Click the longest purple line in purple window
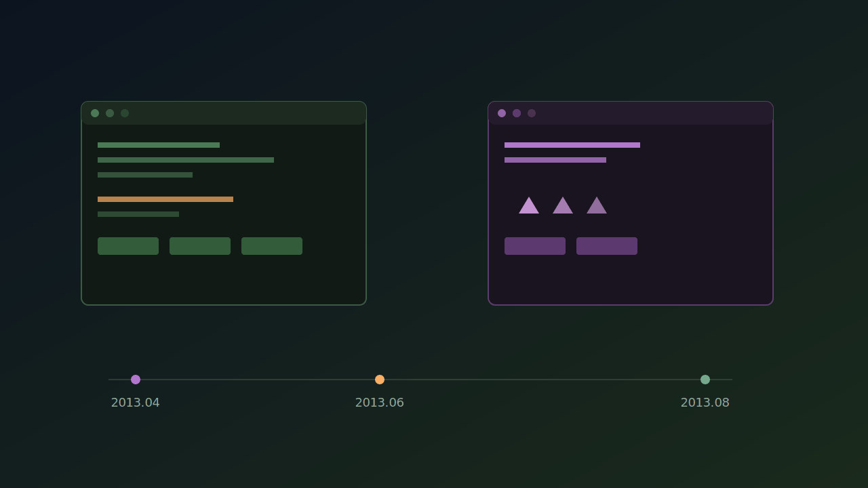Image resolution: width=868 pixels, height=488 pixels. [572, 145]
